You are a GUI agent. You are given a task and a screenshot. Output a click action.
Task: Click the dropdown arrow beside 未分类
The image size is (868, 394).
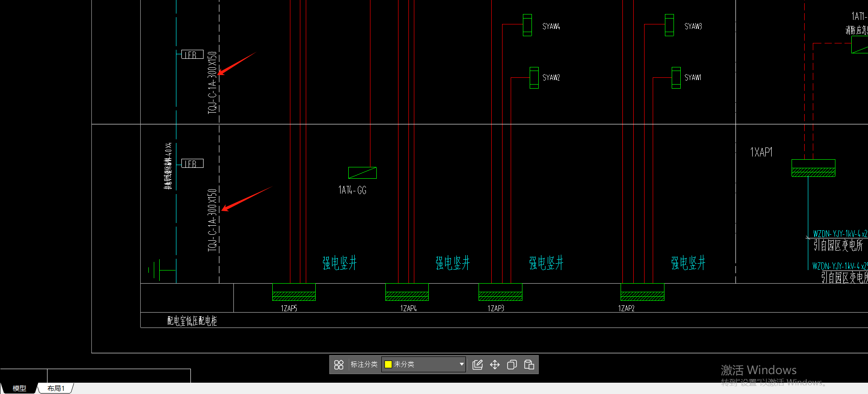pyautogui.click(x=461, y=365)
